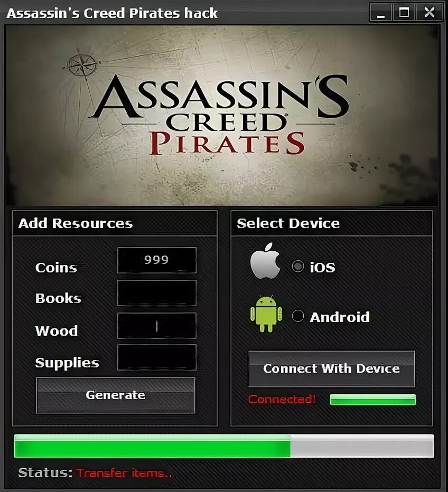
Task: Focus the Coins input field
Action: click(157, 260)
